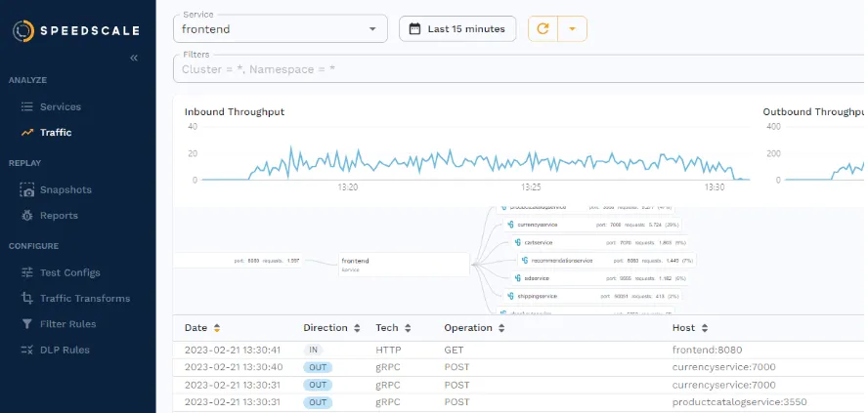Click the frontend:8080 host cell
Screen dimensions: 868x413
pyautogui.click(x=707, y=350)
